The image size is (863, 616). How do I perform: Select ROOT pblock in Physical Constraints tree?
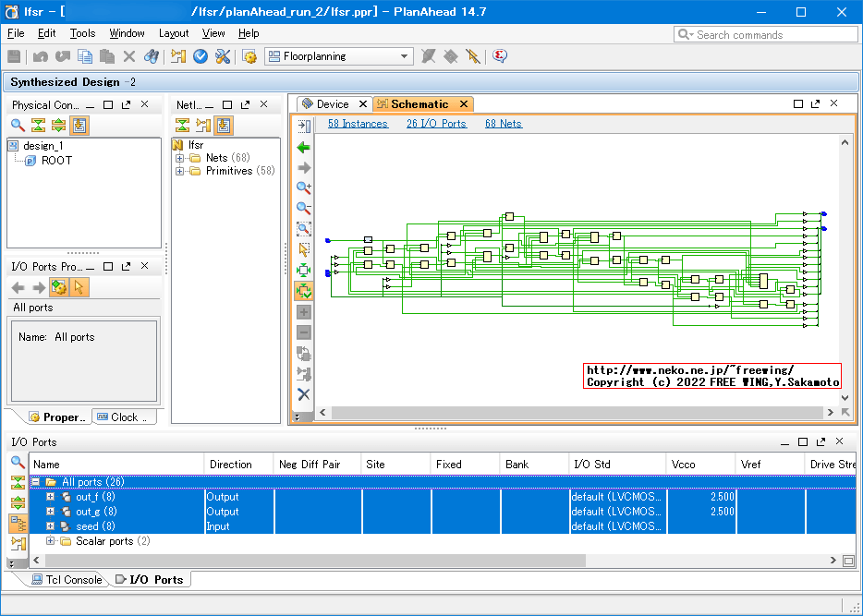[x=56, y=161]
